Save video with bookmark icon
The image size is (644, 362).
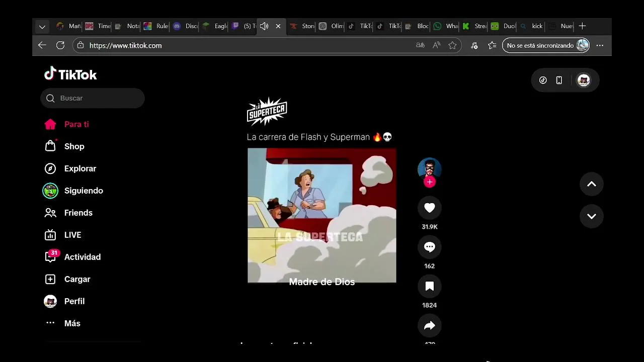(x=430, y=286)
